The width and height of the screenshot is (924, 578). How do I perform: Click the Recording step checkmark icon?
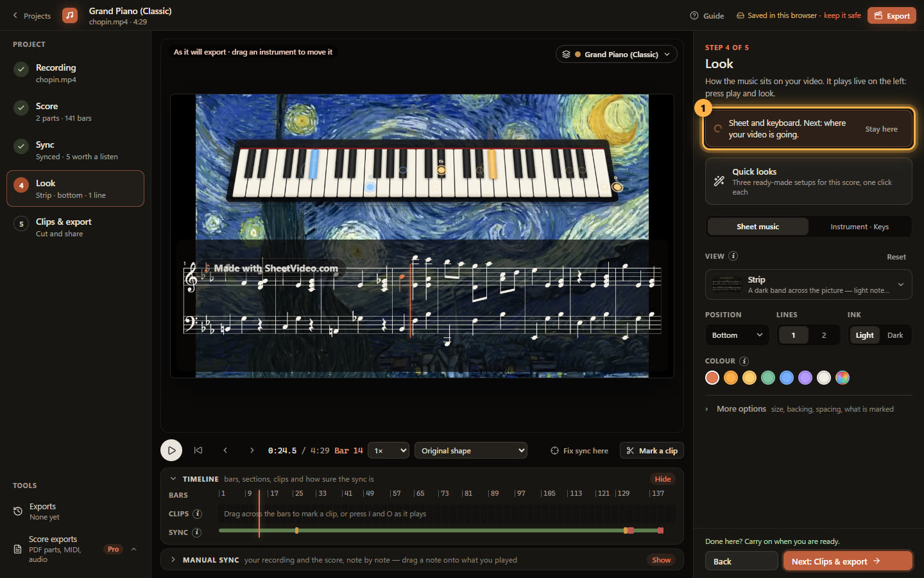(21, 69)
